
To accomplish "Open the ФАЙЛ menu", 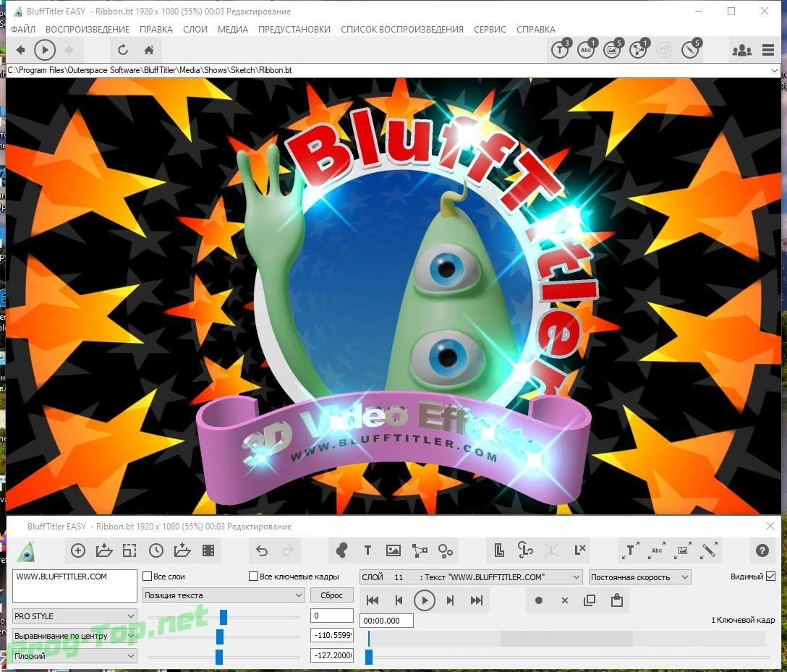I will coord(23,29).
